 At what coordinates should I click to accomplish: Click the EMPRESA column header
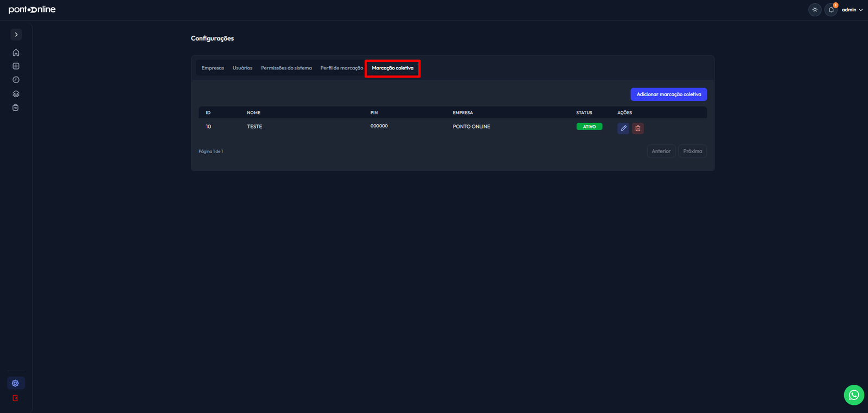coord(463,113)
